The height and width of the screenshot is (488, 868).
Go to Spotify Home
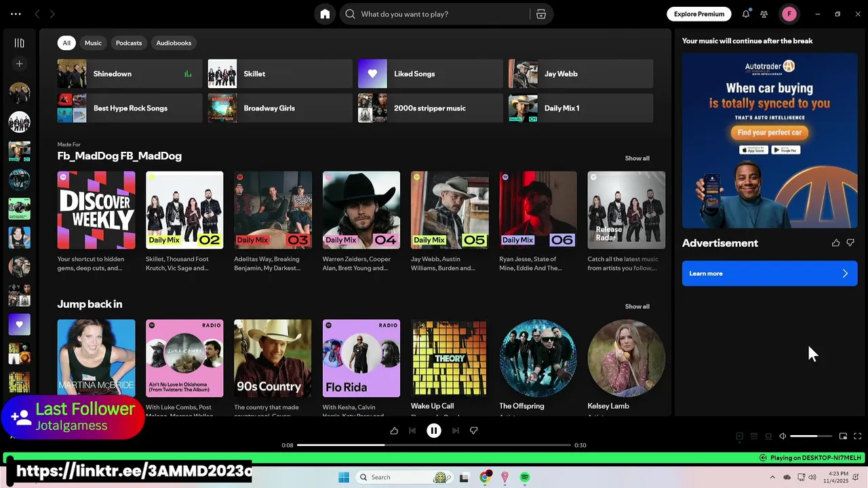(x=325, y=14)
